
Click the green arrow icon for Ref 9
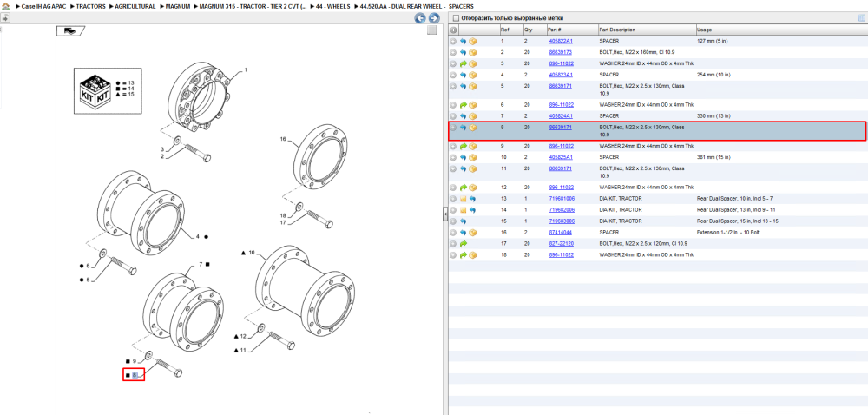click(464, 147)
